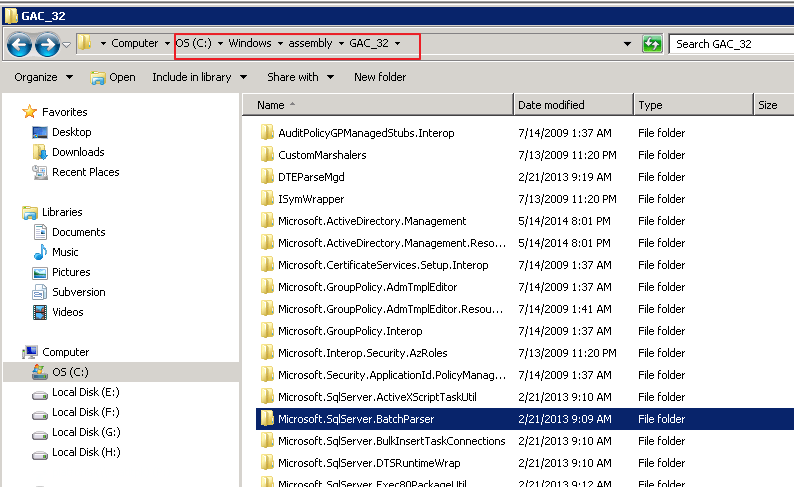Expand the dropdown arrow after GAC_32 breadcrumb

coord(398,44)
